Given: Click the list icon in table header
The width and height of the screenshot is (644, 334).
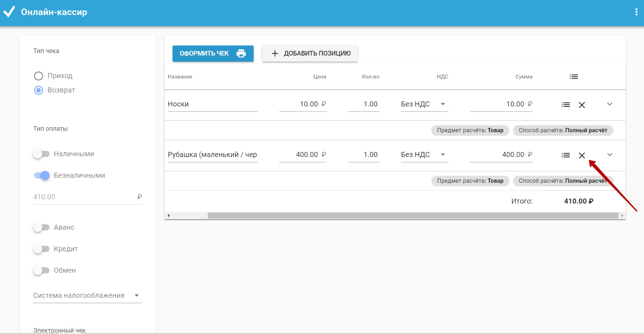Looking at the screenshot, I should pyautogui.click(x=574, y=77).
